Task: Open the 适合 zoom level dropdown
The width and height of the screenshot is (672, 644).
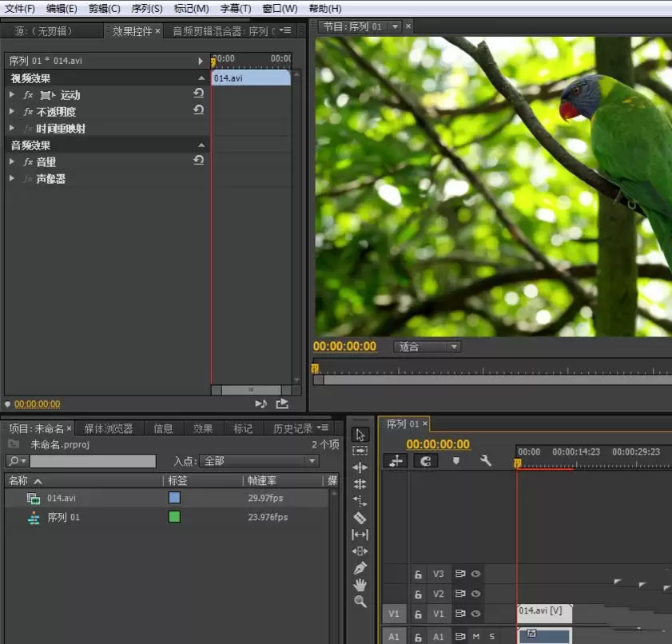Action: click(427, 347)
